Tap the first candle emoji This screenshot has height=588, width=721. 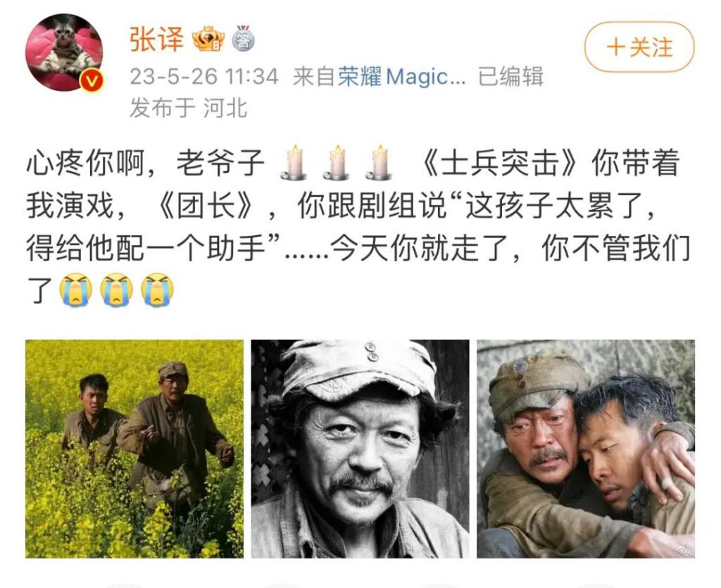pyautogui.click(x=294, y=163)
